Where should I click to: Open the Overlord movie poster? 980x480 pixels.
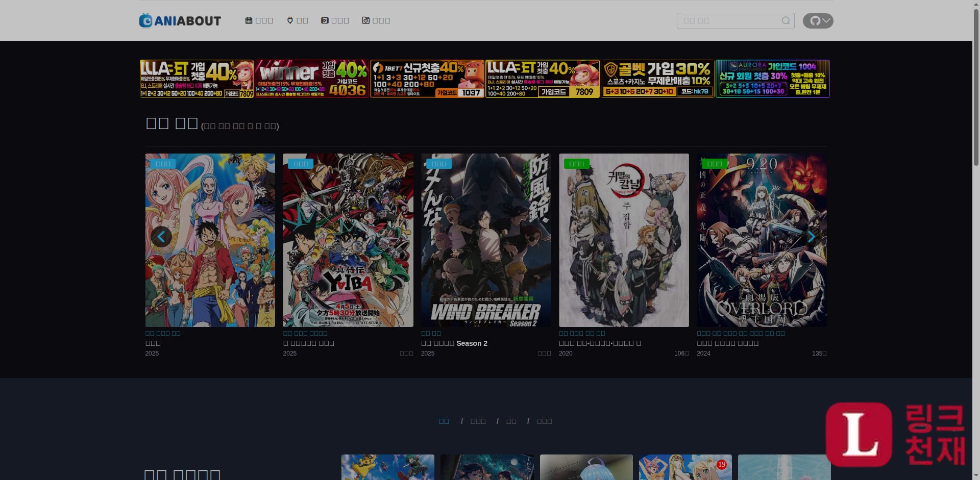(762, 240)
